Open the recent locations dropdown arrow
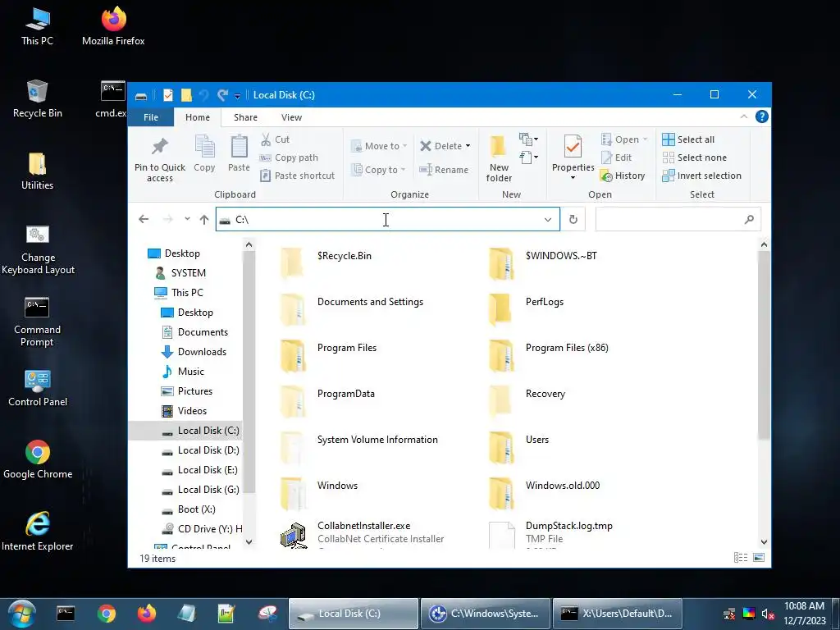The width and height of the screenshot is (840, 630). pos(187,219)
